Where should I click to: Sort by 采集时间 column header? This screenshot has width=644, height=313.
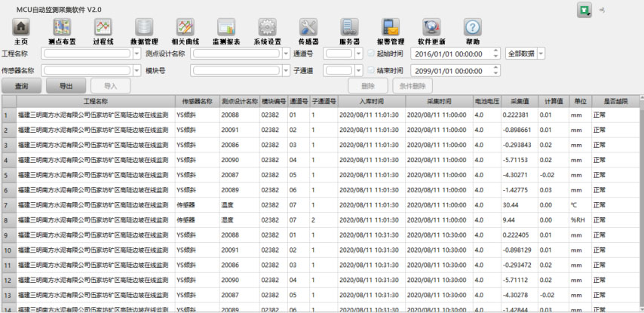[x=439, y=101]
